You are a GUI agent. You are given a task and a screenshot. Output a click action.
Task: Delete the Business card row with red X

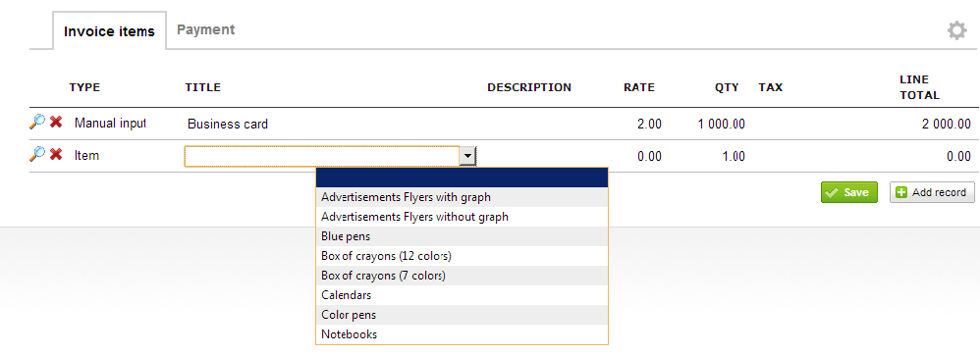point(56,122)
